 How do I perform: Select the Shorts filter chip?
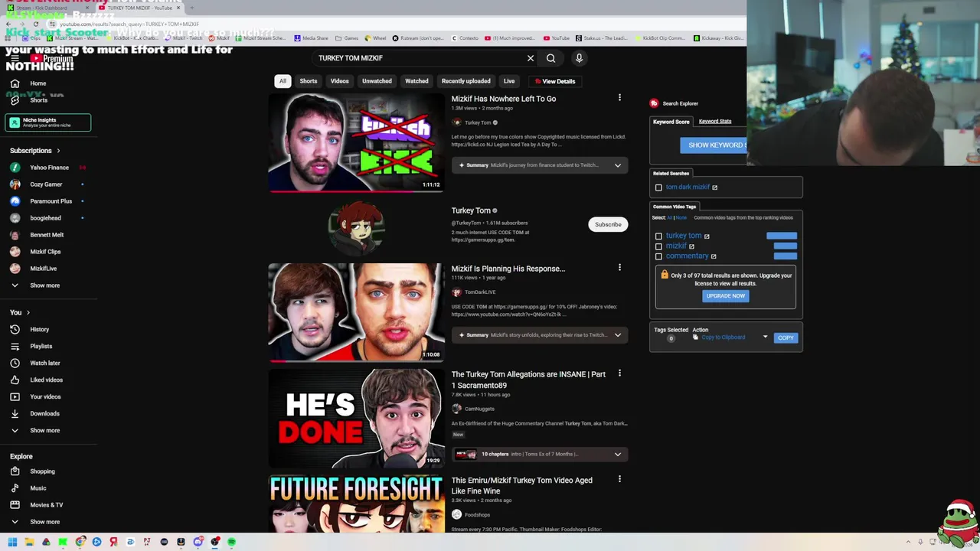pos(309,81)
